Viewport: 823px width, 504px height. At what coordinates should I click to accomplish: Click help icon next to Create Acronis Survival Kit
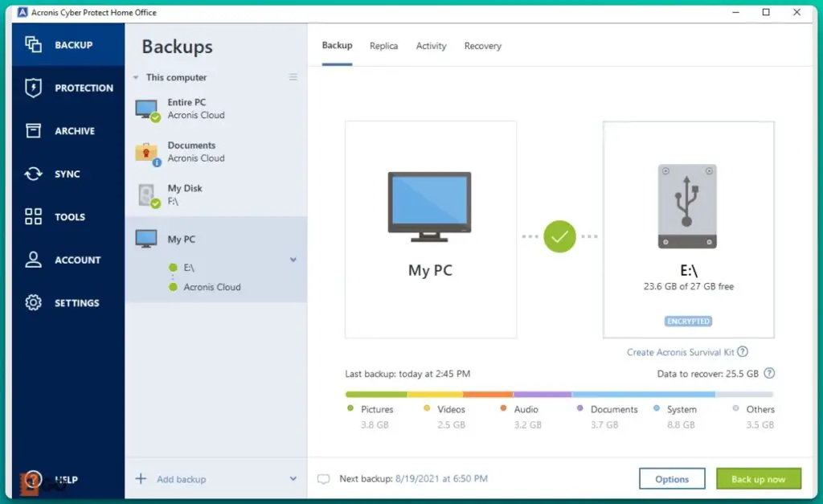point(743,352)
